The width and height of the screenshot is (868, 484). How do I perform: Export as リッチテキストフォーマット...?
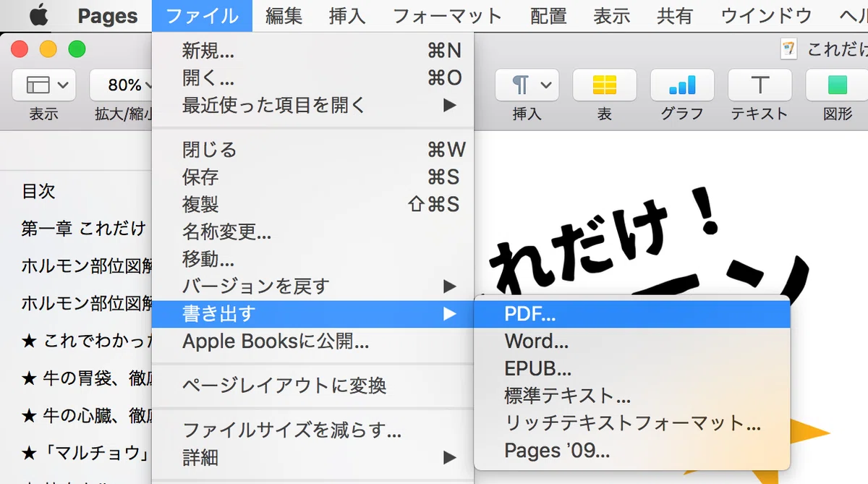coord(632,423)
